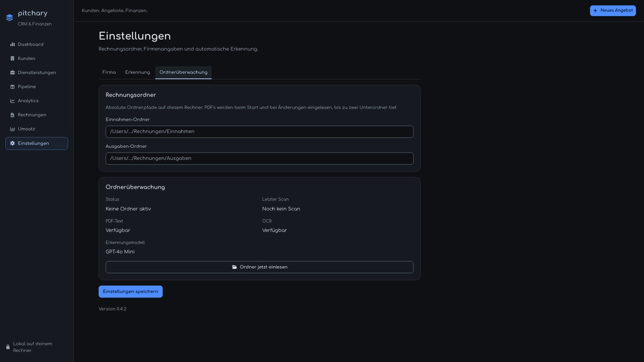644x362 pixels.
Task: Click the Letzter Scan label
Action: (x=275, y=200)
